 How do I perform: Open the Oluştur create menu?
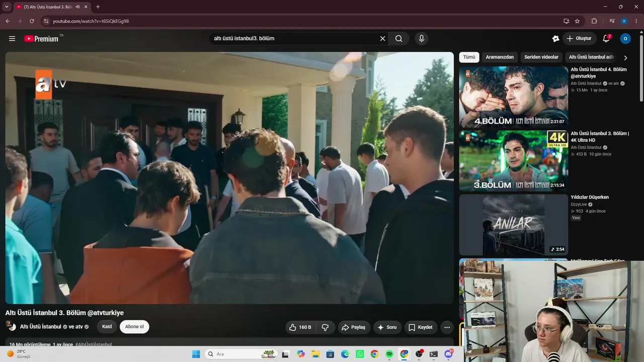[579, 39]
